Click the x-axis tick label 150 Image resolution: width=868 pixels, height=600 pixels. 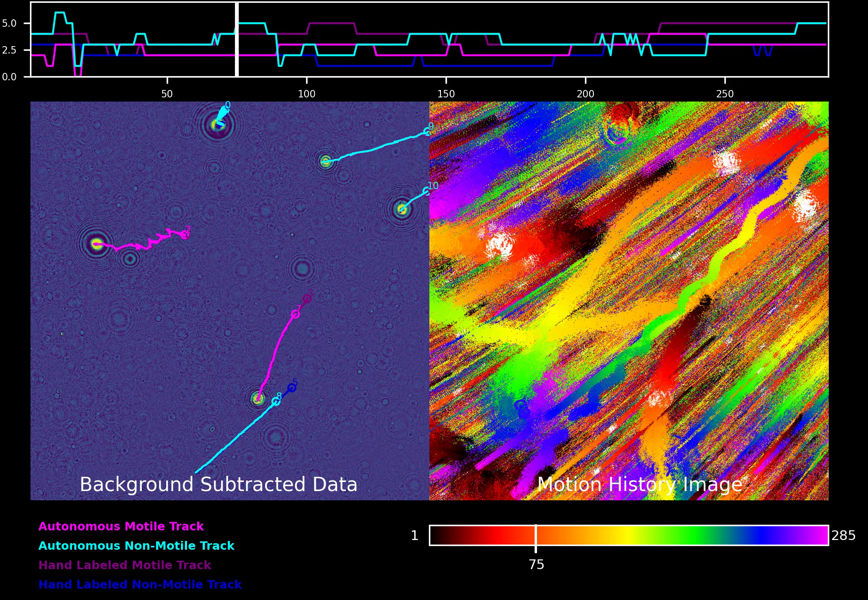(446, 94)
